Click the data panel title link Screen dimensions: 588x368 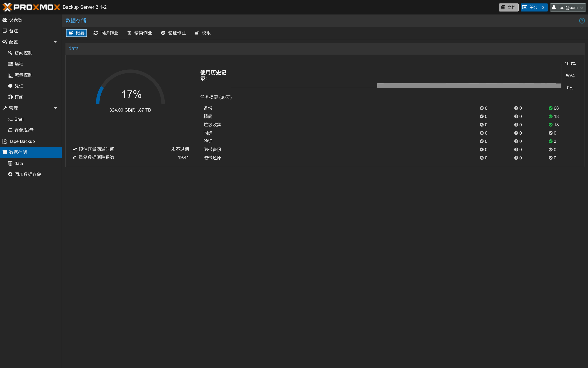tap(73, 49)
